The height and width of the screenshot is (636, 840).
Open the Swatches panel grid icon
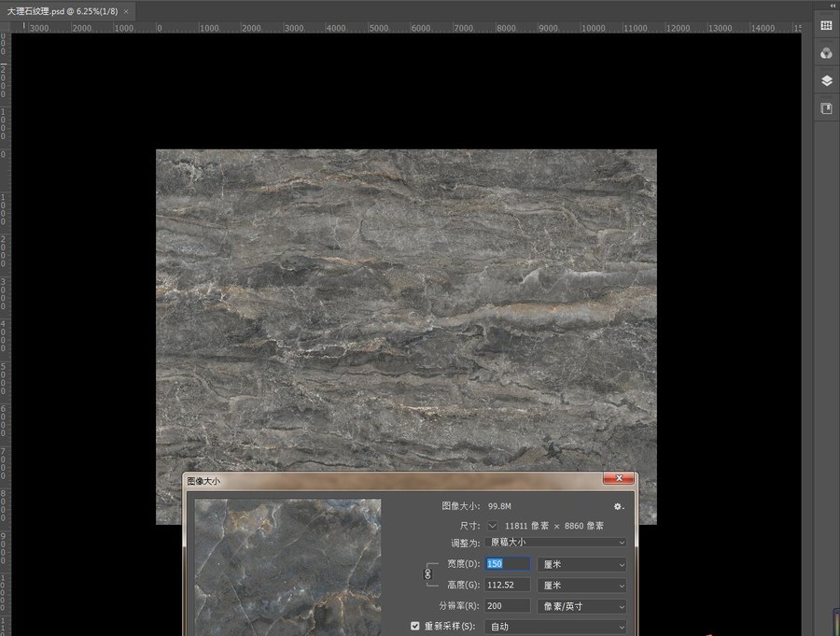(x=826, y=26)
